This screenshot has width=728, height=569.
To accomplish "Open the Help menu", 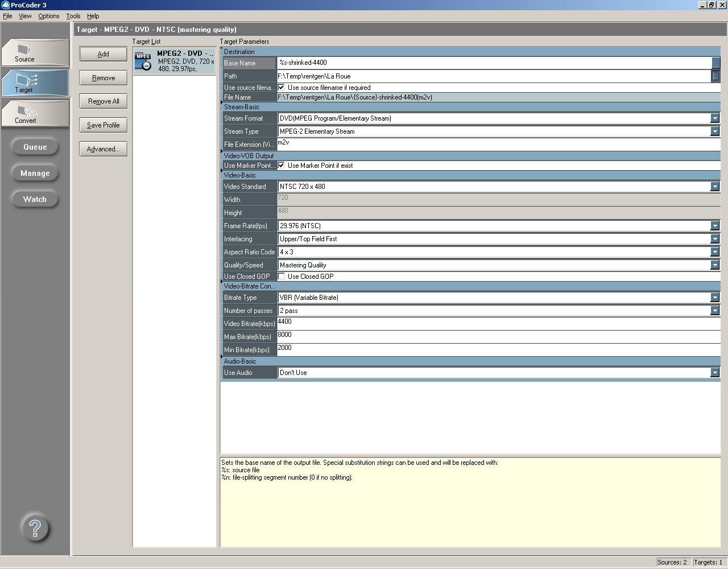I will tap(93, 16).
